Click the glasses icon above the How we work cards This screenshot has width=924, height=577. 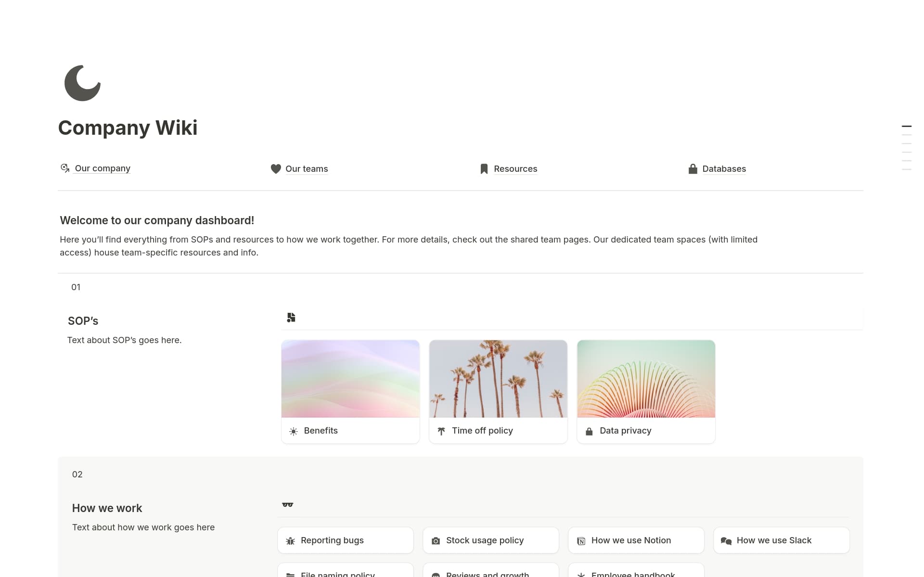coord(288,503)
